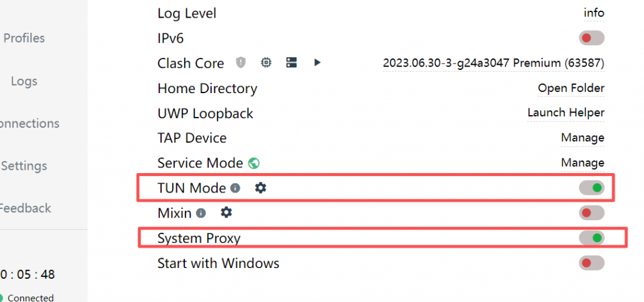Change the Log Level info value
This screenshot has width=644, height=302.
[594, 13]
